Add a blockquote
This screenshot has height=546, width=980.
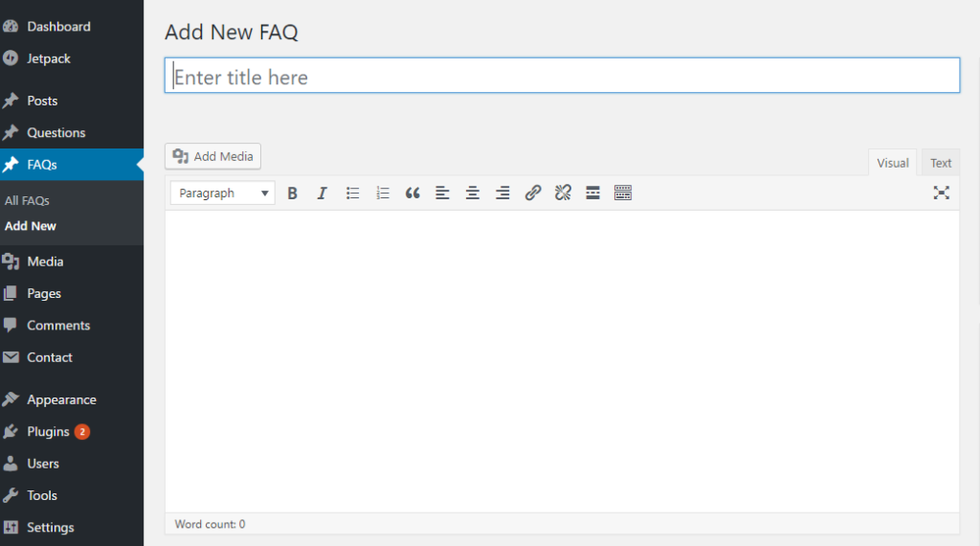click(x=412, y=193)
